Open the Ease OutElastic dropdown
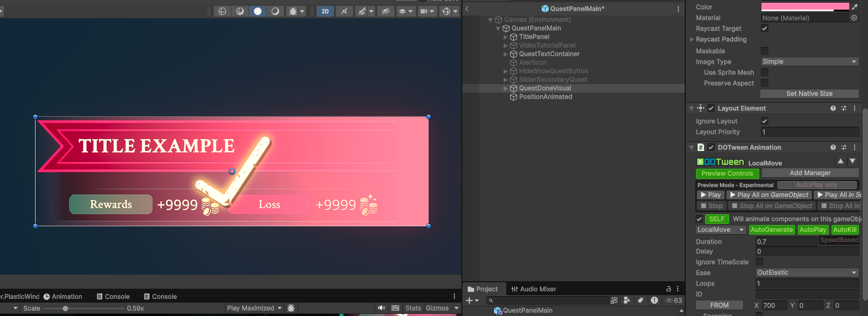Screen dimensions: 868x316 [807, 273]
